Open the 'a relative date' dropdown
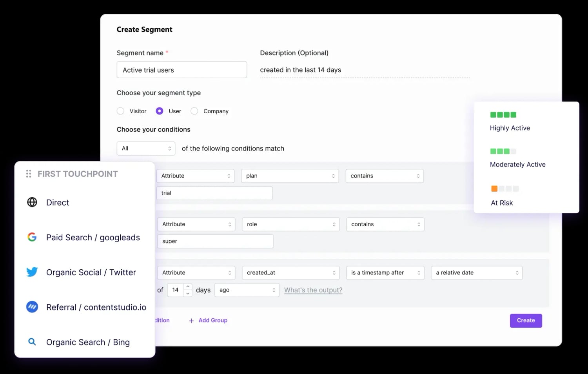This screenshot has height=374, width=588. pos(476,272)
